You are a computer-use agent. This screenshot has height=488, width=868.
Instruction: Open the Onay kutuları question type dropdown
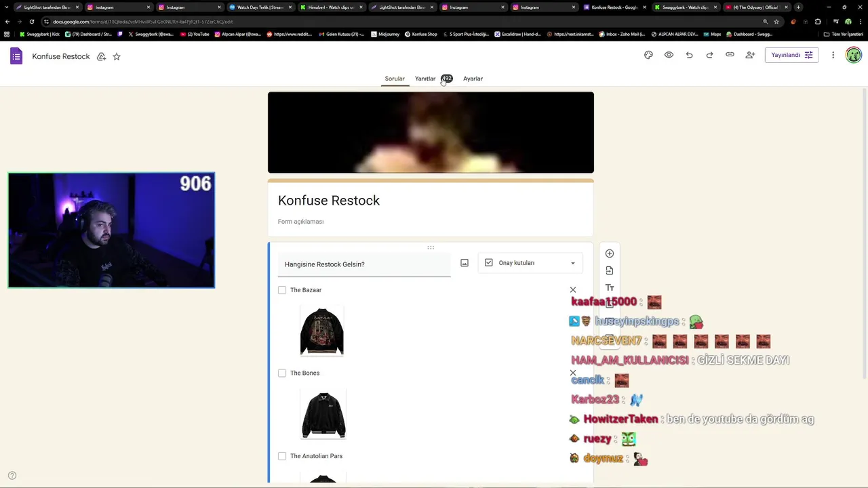530,263
